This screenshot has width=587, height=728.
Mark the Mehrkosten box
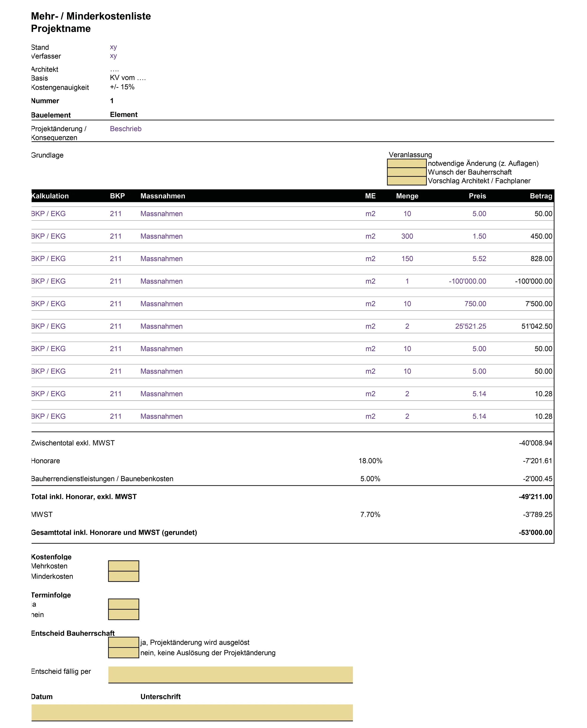(124, 566)
